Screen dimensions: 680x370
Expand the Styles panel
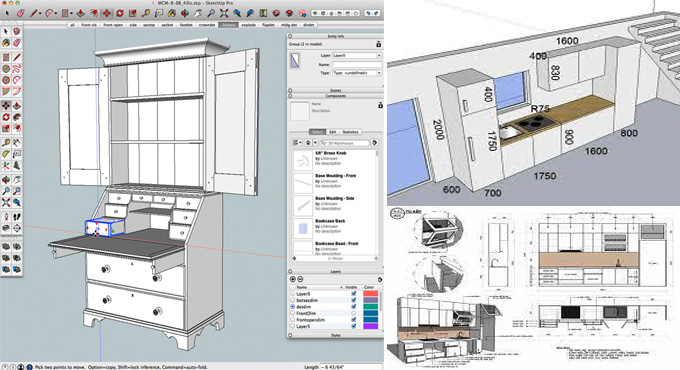[290, 335]
